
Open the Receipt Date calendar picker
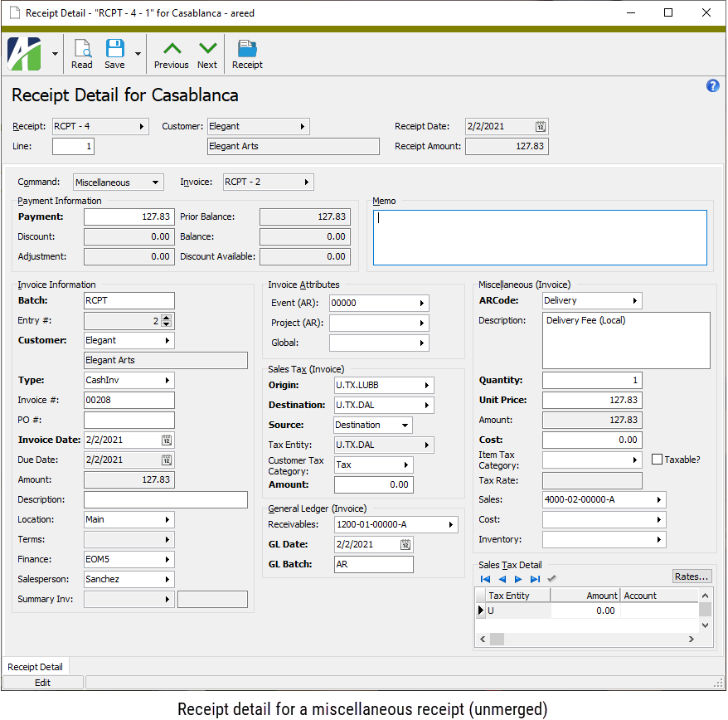point(540,127)
